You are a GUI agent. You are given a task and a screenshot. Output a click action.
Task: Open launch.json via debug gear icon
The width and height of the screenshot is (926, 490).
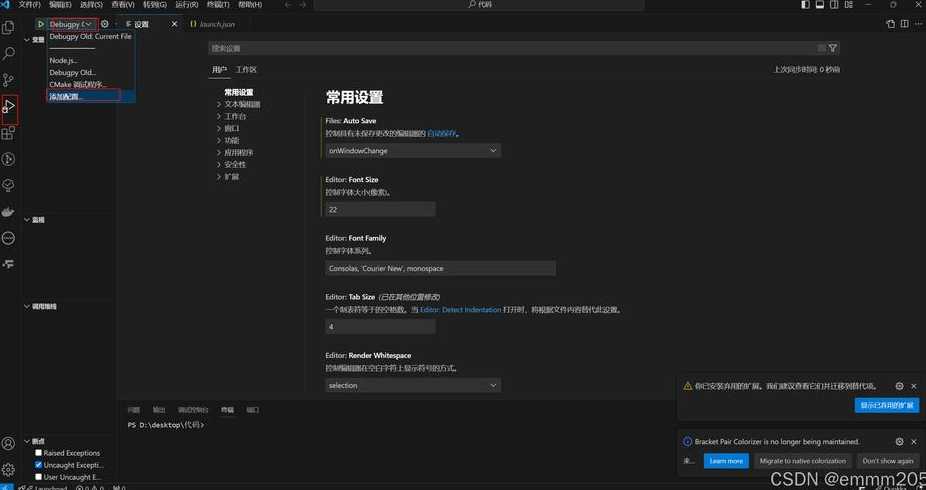coord(105,24)
